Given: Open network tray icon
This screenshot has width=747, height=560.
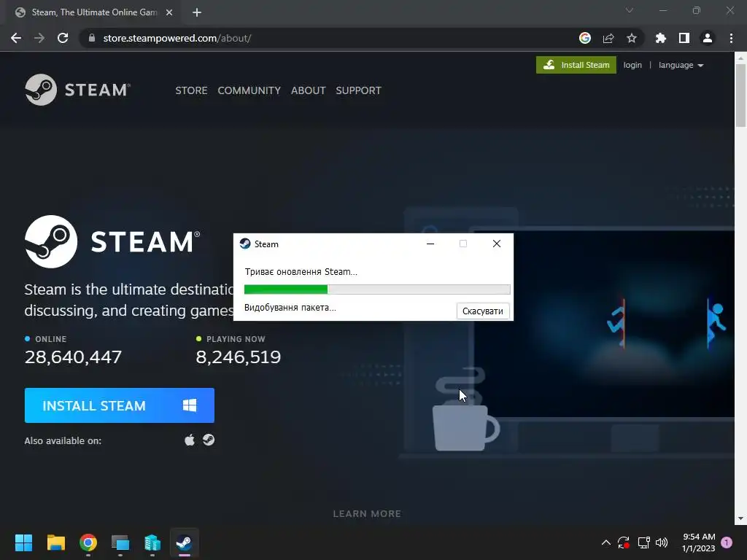Looking at the screenshot, I should coord(643,542).
